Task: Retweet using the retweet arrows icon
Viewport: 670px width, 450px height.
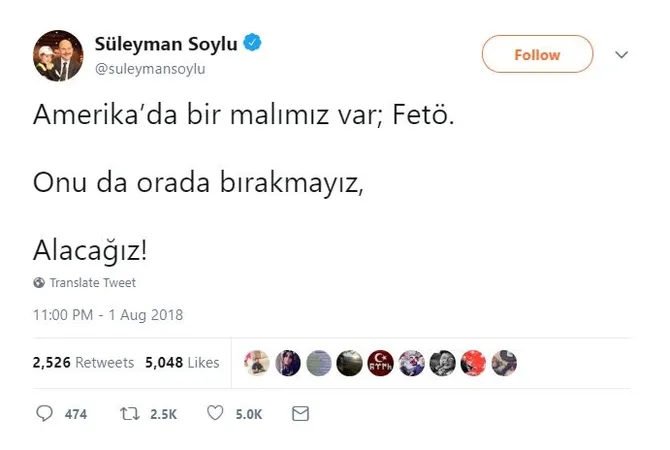Action: (x=128, y=413)
